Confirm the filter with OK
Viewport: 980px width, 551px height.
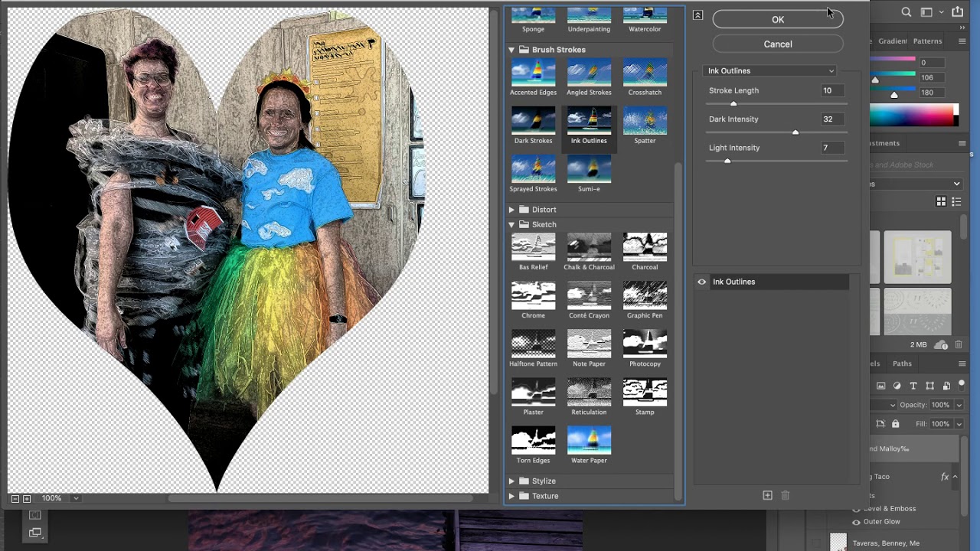(x=778, y=20)
